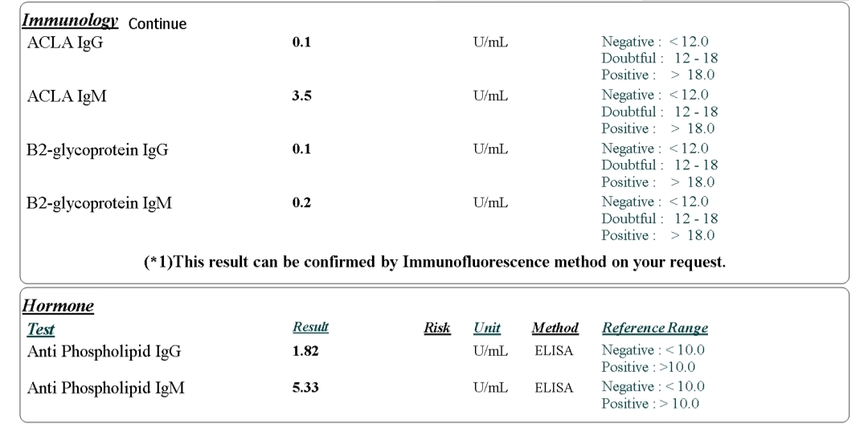The width and height of the screenshot is (868, 440).
Task: Click the Risk column header
Action: tap(436, 328)
